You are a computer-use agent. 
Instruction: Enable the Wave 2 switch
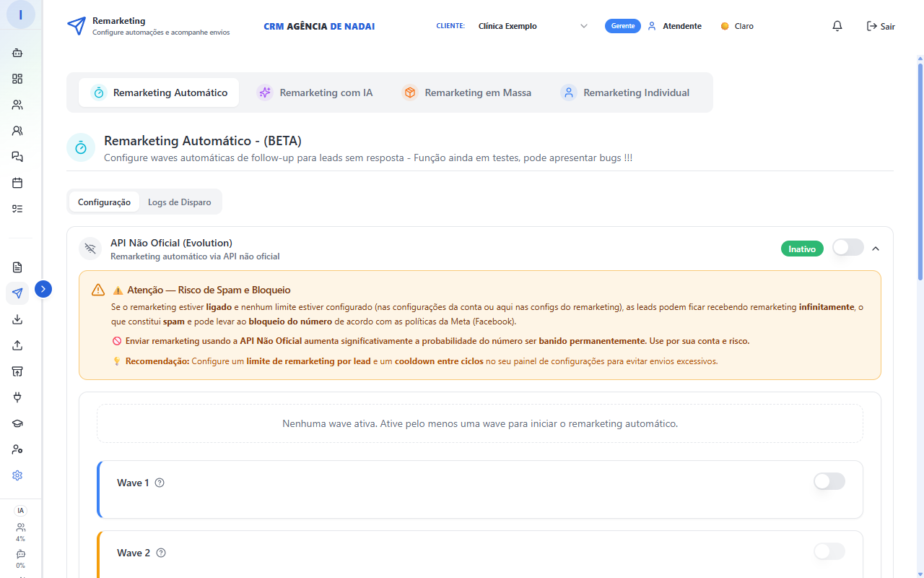coord(829,551)
